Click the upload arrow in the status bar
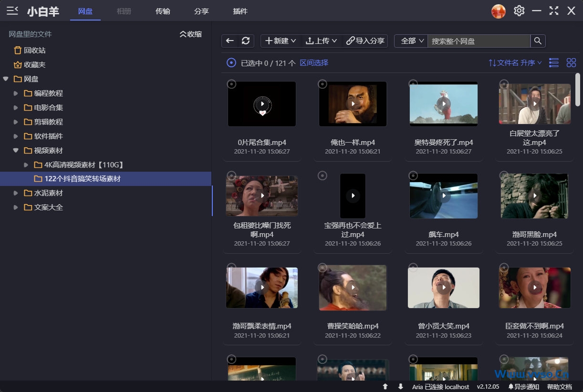The width and height of the screenshot is (583, 392). tap(385, 386)
